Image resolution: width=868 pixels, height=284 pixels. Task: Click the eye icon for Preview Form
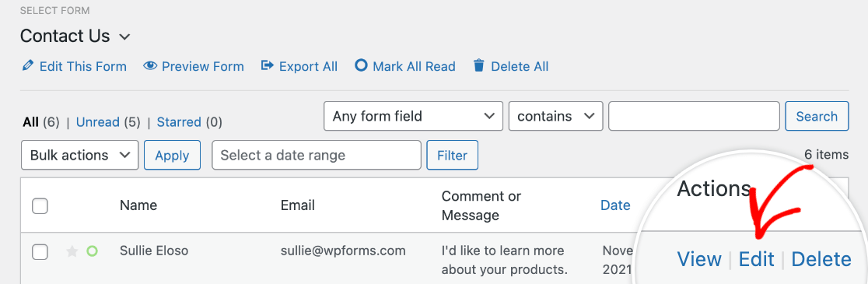point(150,66)
